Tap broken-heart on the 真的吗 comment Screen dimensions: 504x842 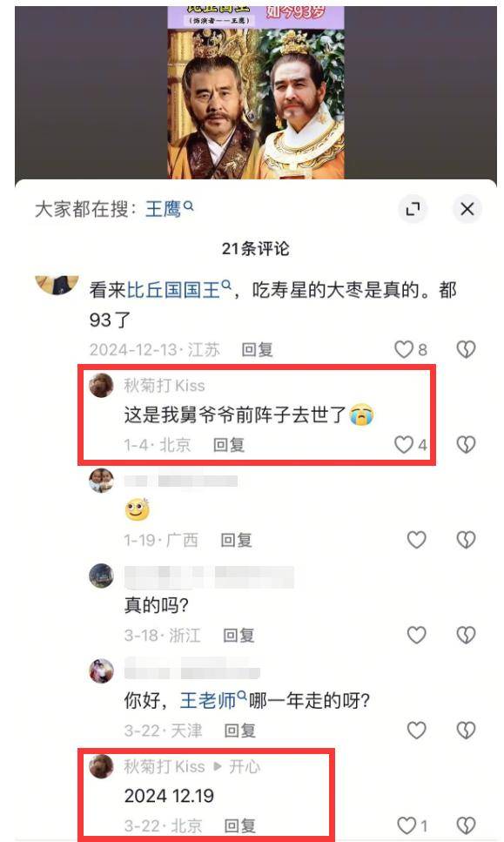coord(466,635)
